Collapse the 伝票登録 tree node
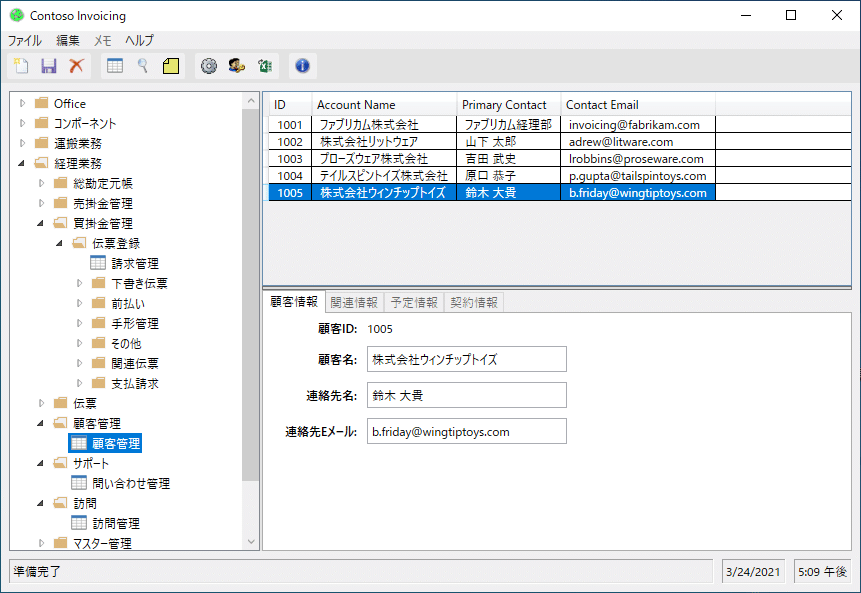Image resolution: width=861 pixels, height=593 pixels. pos(59,243)
